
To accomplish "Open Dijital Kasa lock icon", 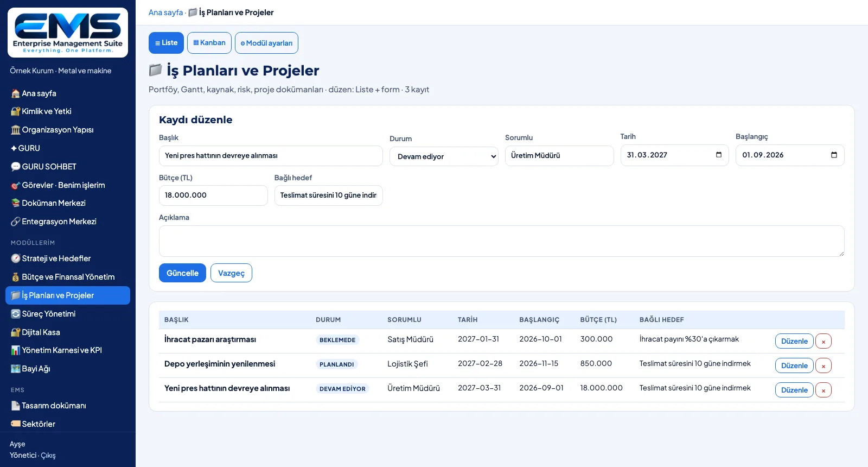I will [x=16, y=332].
